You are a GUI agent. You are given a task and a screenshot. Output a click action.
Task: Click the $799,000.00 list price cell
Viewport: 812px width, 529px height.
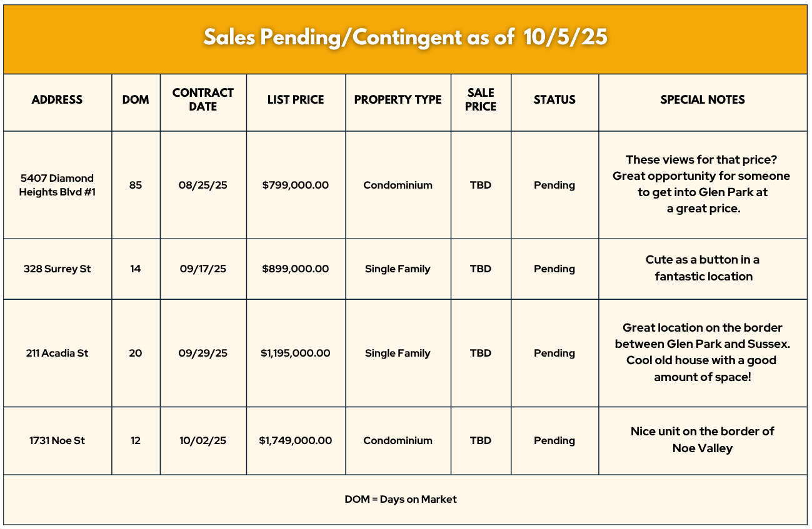[296, 185]
